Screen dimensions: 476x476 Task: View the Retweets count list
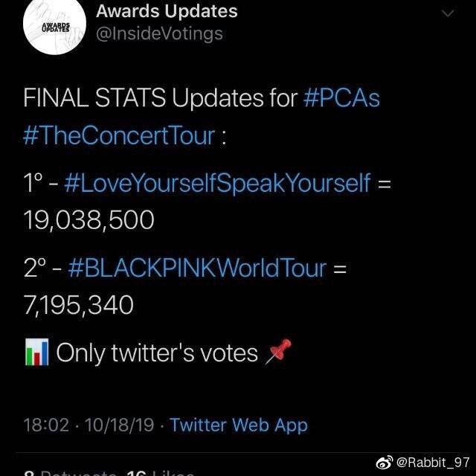point(71,474)
